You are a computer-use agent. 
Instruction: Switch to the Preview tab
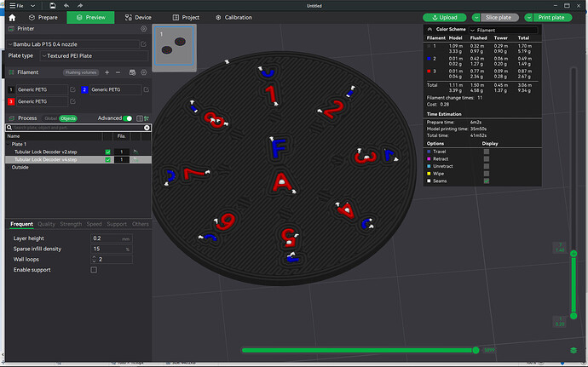tap(90, 18)
